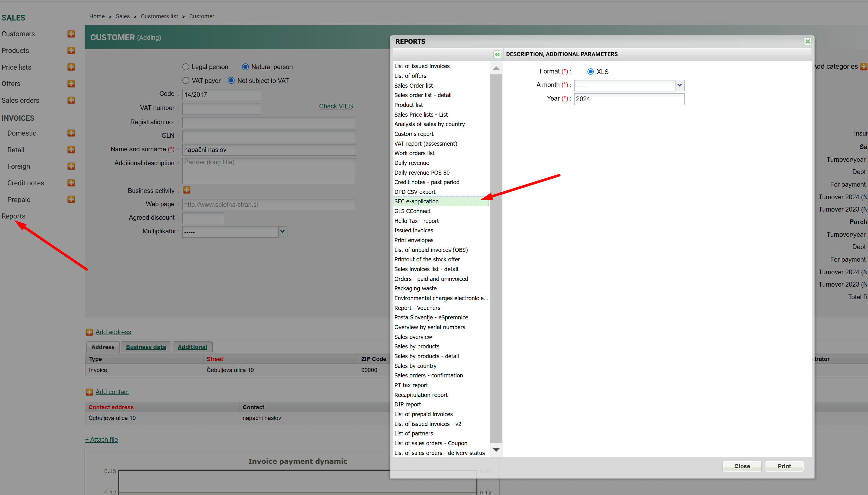Image resolution: width=868 pixels, height=495 pixels.
Task: Add a Business activity with plus icon
Action: (x=186, y=190)
